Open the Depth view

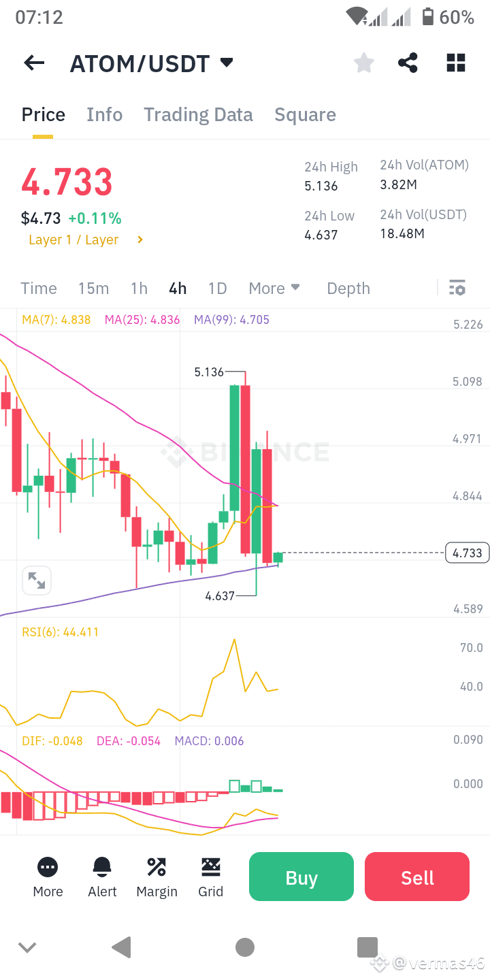348,288
